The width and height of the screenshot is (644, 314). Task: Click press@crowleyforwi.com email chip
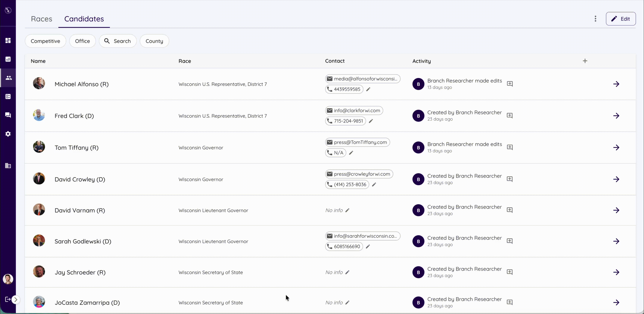coord(359,174)
